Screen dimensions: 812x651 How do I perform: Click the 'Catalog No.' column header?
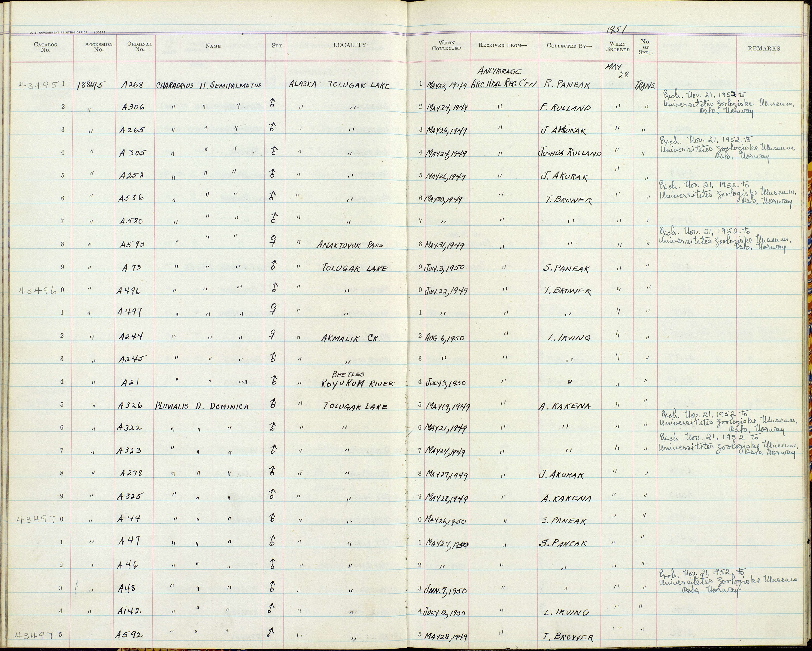tap(46, 47)
